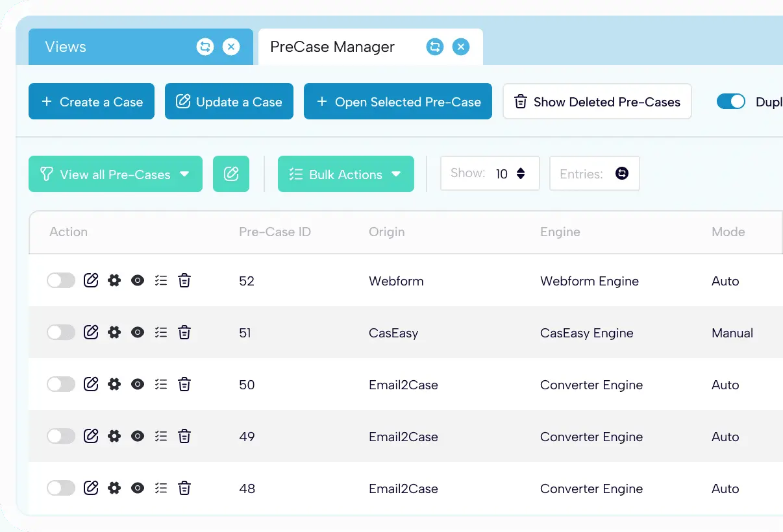View Pre-Case 49 via eye icon
783x532 pixels.
tap(138, 436)
